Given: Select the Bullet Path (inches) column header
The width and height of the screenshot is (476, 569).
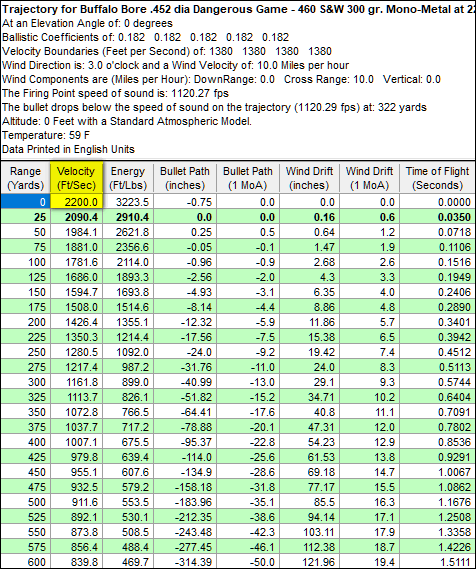Looking at the screenshot, I should pos(184,178).
